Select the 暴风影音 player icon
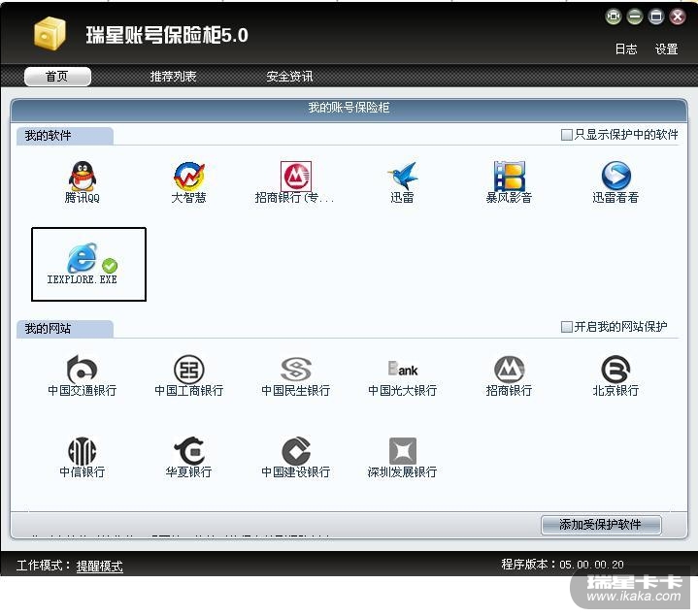 [x=509, y=177]
